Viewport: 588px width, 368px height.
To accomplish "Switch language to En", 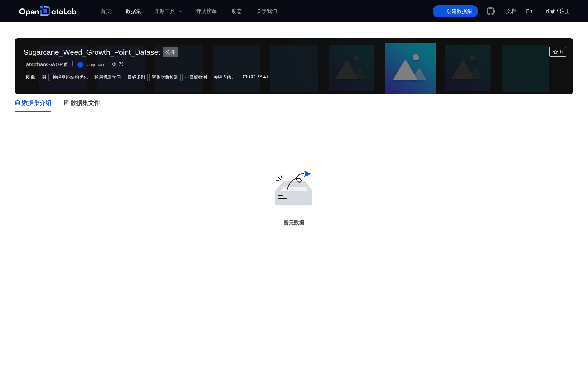I will tap(529, 11).
